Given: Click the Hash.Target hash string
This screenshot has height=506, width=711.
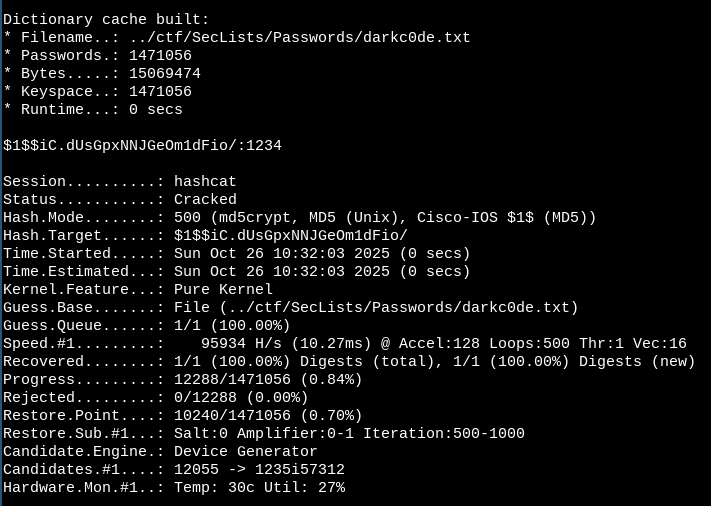Looking at the screenshot, I should click(290, 235).
